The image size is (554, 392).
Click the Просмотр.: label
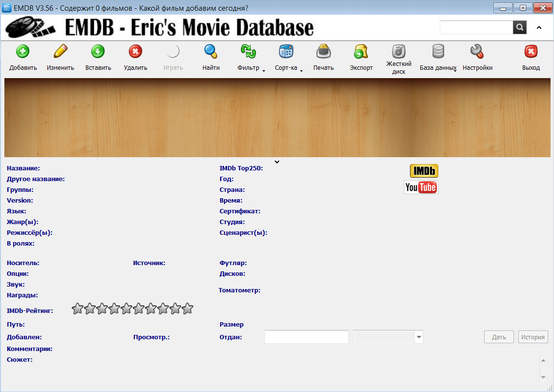click(152, 337)
